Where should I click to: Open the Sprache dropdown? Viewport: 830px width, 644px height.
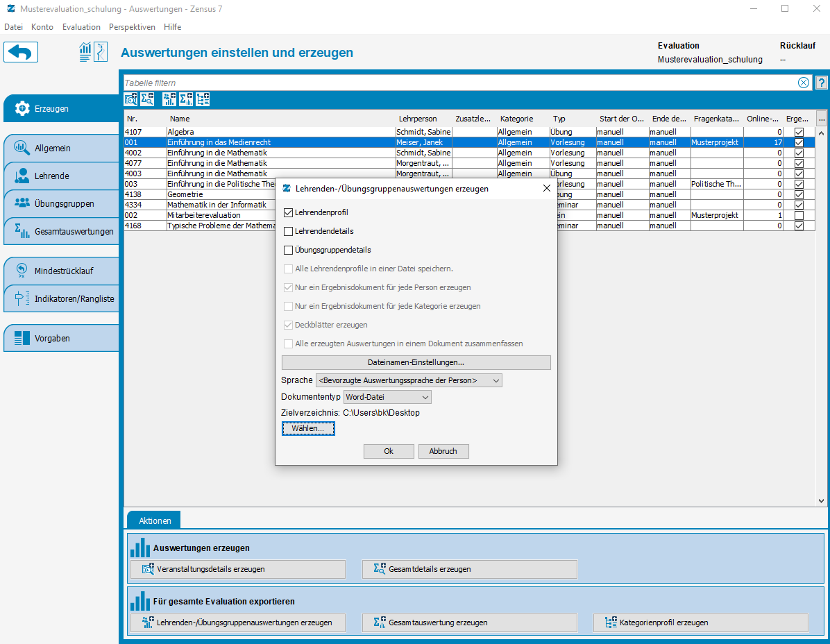tap(409, 380)
